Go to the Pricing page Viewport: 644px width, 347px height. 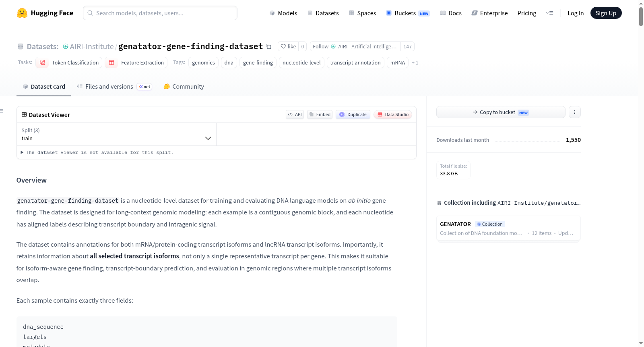pyautogui.click(x=526, y=13)
